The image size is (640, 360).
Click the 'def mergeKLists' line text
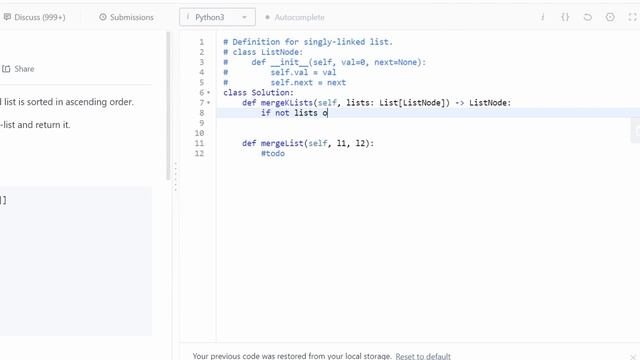click(x=376, y=103)
